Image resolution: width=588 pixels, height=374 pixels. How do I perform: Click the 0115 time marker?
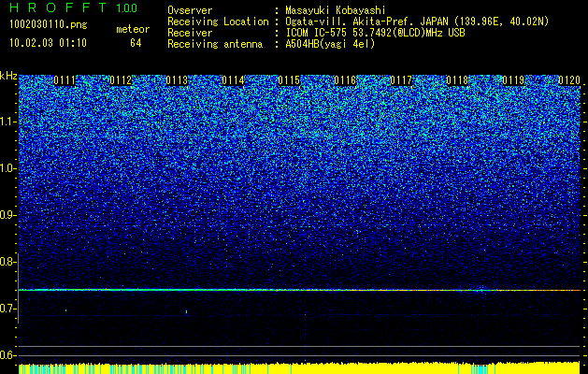[x=289, y=80]
